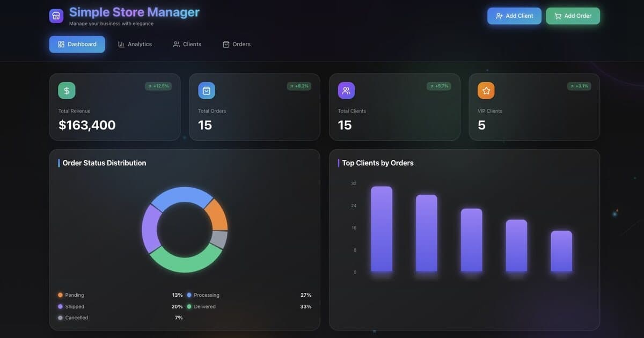The image size is (644, 338).
Task: Click the +8.2% orders trend badge
Action: 299,86
